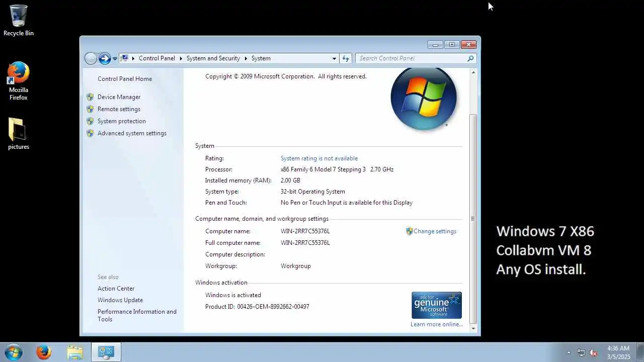Click the Show desktop button
644x362 pixels.
pyautogui.click(x=640, y=352)
